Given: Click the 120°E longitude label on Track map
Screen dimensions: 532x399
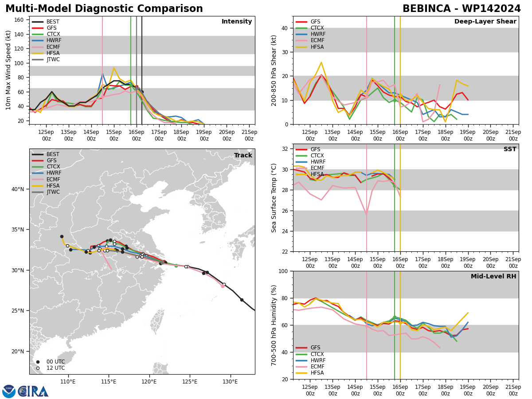Looking at the screenshot, I should (149, 382).
